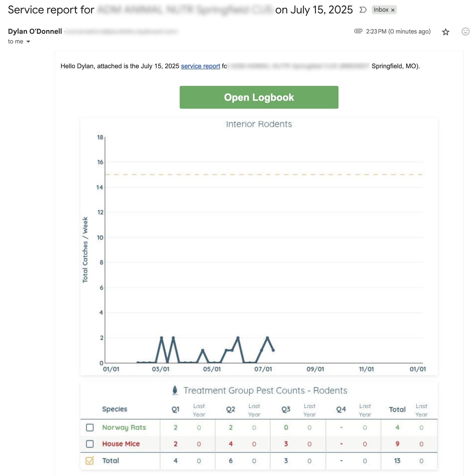Click the 2:23 PM timestamp
This screenshot has width=474, height=476.
(x=398, y=32)
